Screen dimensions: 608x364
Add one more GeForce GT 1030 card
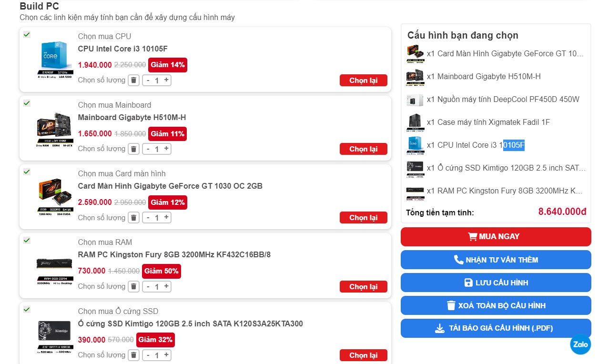(166, 217)
